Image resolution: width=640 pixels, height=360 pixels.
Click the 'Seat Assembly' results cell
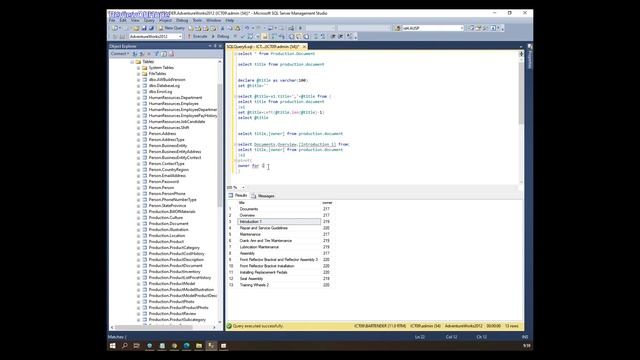point(279,279)
